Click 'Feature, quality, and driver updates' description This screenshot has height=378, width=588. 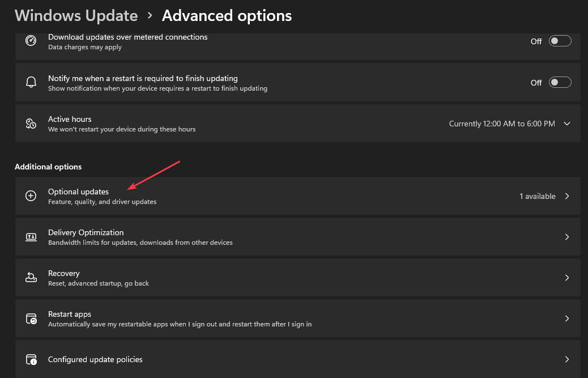tap(102, 202)
